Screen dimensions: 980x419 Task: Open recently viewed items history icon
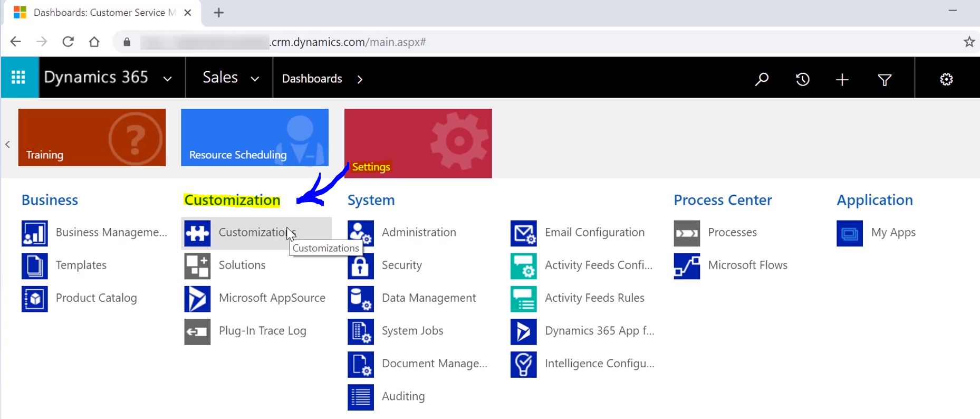click(x=802, y=79)
